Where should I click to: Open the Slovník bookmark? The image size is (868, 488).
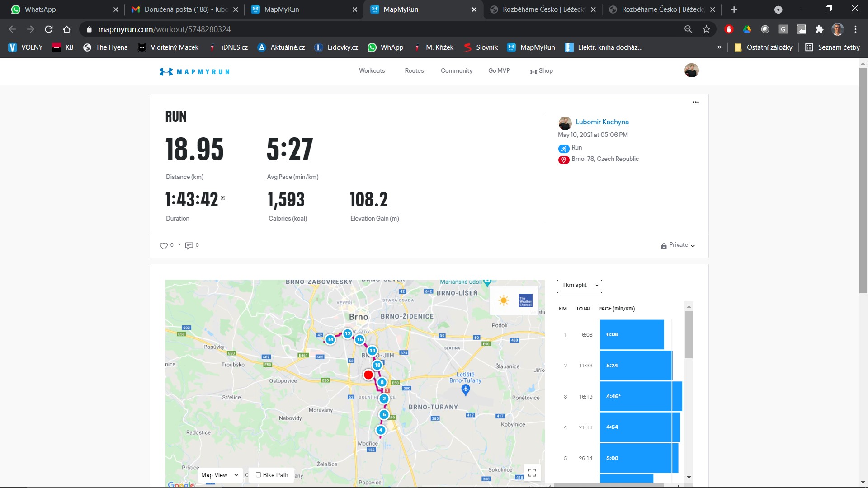(x=481, y=47)
